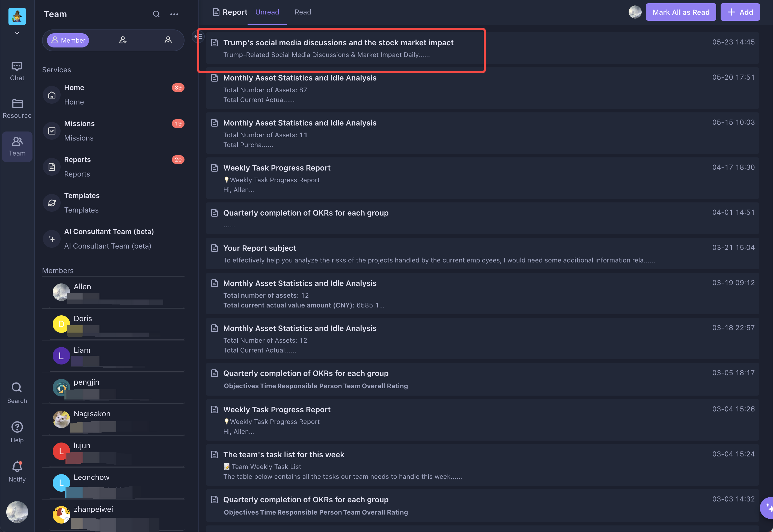Click the 20 badge on Reports

pos(178,160)
